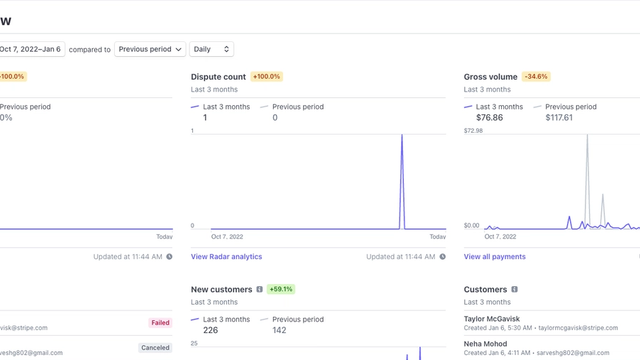This screenshot has height=360, width=640.
Task: Click the Customers heading
Action: [x=485, y=289]
